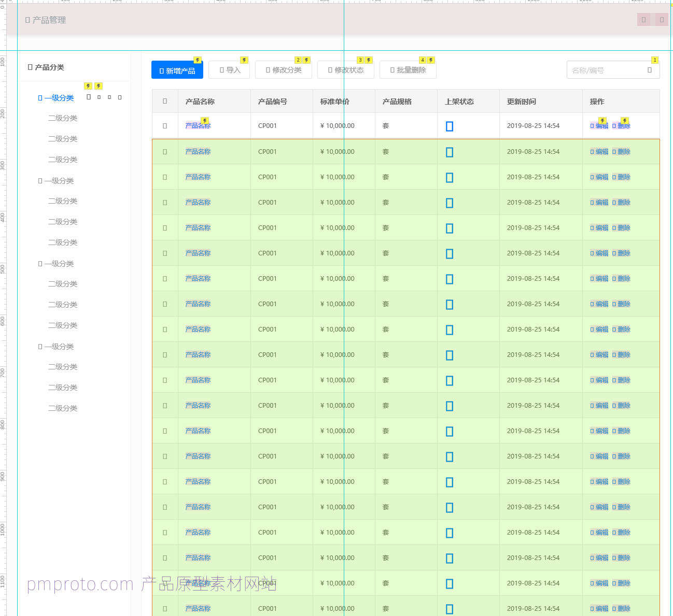
Task: Open the 修改状态 option
Action: (345, 70)
